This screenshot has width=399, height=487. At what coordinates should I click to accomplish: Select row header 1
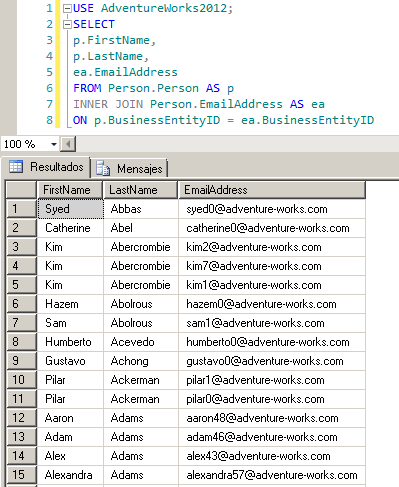coord(21,209)
